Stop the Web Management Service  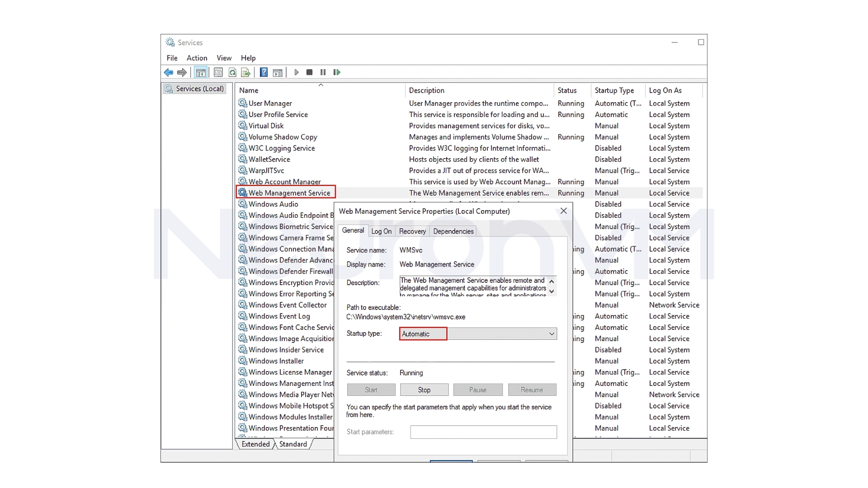(424, 389)
